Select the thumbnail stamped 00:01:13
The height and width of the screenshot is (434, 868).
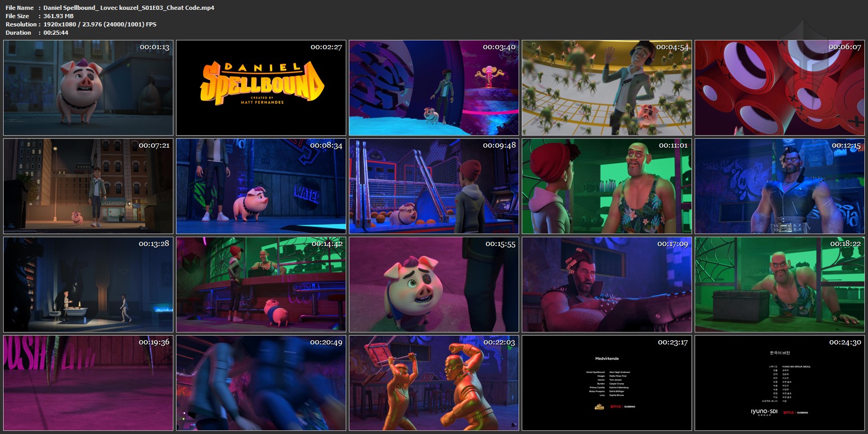click(88, 88)
